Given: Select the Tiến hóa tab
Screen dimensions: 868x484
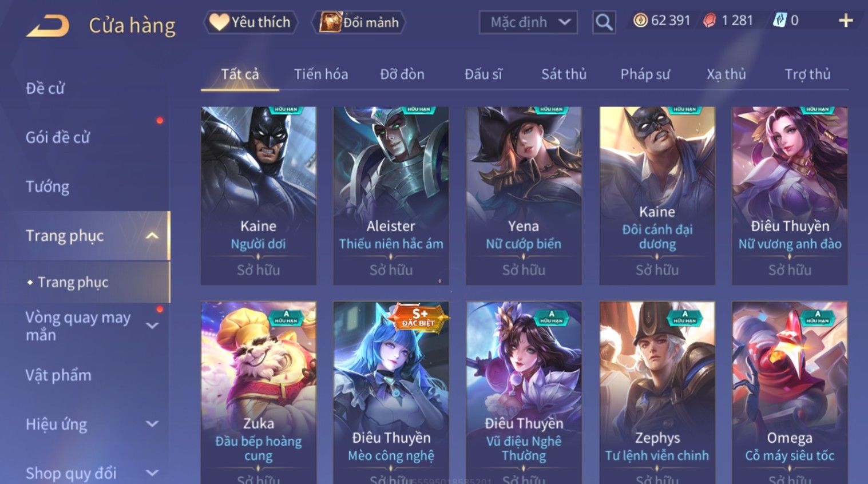Looking at the screenshot, I should tap(321, 74).
